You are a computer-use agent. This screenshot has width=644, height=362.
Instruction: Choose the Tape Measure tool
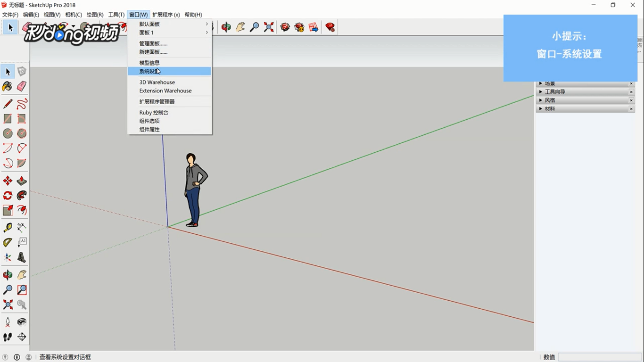(x=8, y=228)
